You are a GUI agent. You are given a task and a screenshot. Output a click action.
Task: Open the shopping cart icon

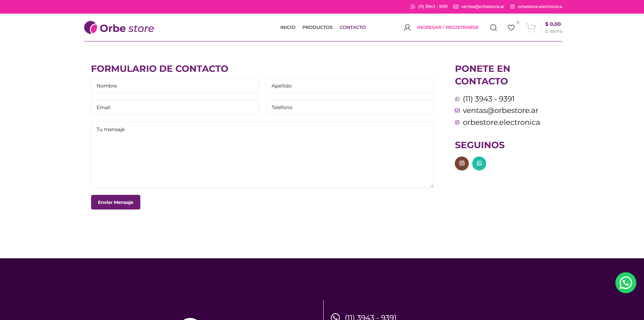(x=531, y=28)
